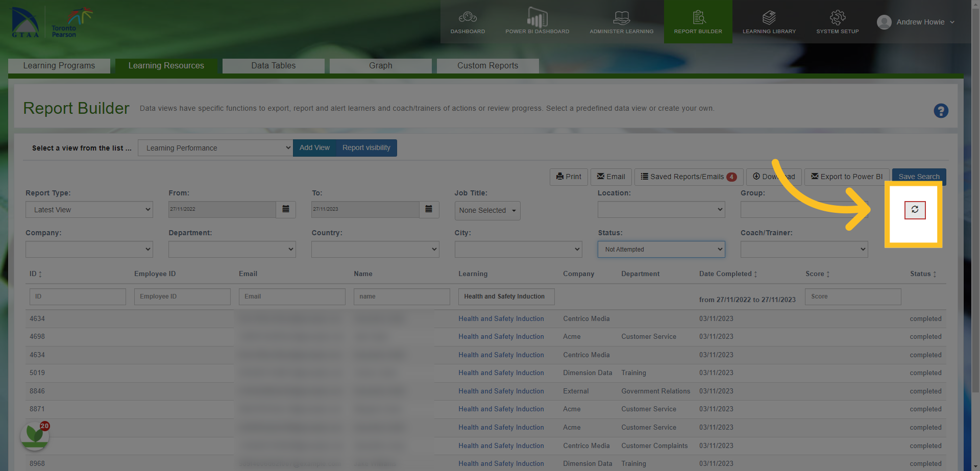Click the Andrew Howie user avatar
Screen dimensions: 980x471
[x=884, y=22]
